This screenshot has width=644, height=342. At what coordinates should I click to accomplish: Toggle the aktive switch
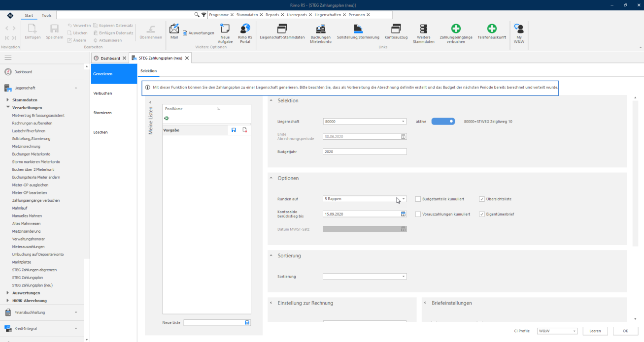click(x=443, y=121)
